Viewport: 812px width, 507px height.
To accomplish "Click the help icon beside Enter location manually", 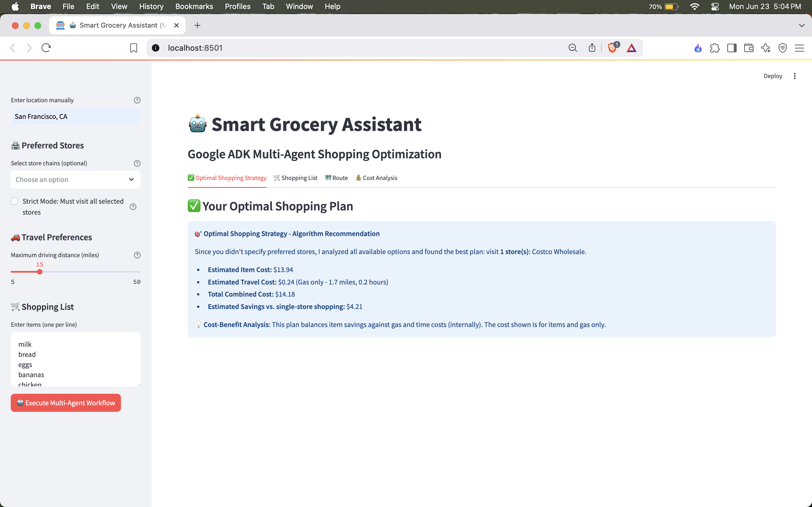I will [x=137, y=100].
